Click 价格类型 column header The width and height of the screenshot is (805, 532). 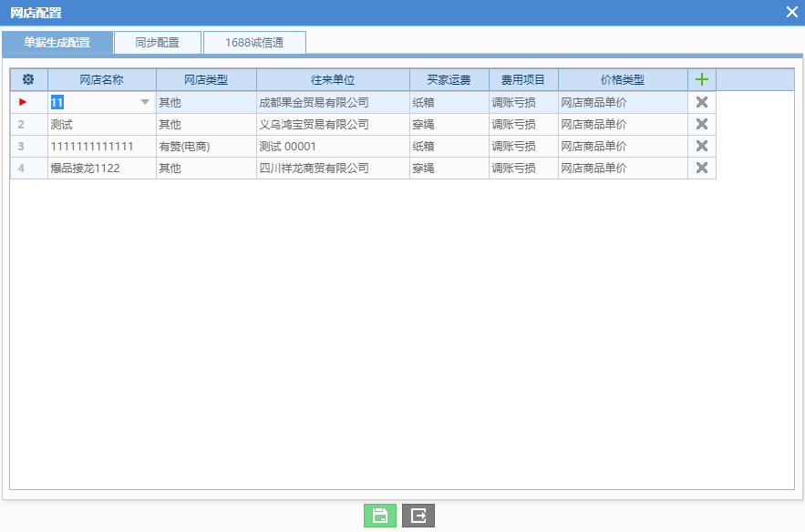[x=623, y=79]
